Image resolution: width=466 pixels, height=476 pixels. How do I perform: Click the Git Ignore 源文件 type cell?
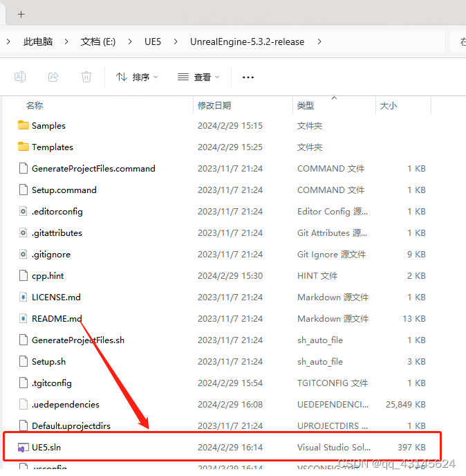pyautogui.click(x=331, y=255)
